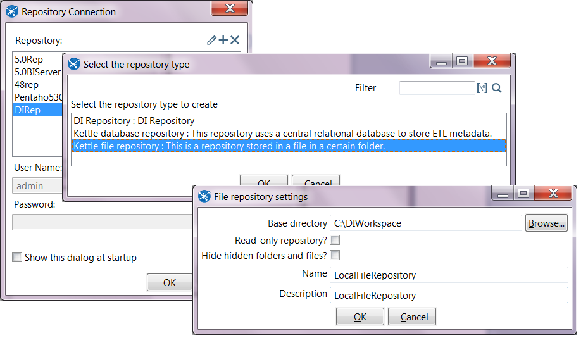
Task: Check Show this dialog at startup
Action: point(17,257)
